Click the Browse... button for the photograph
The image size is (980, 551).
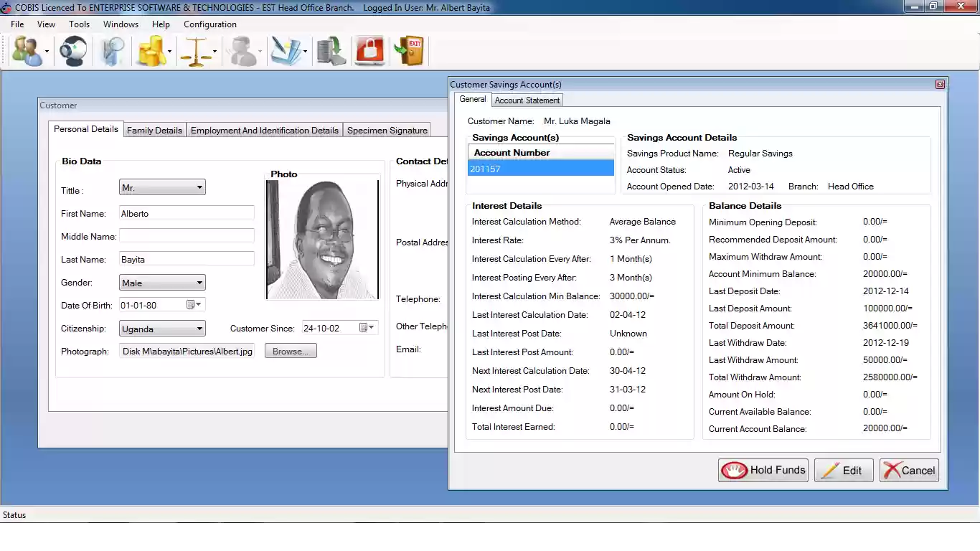(x=291, y=352)
